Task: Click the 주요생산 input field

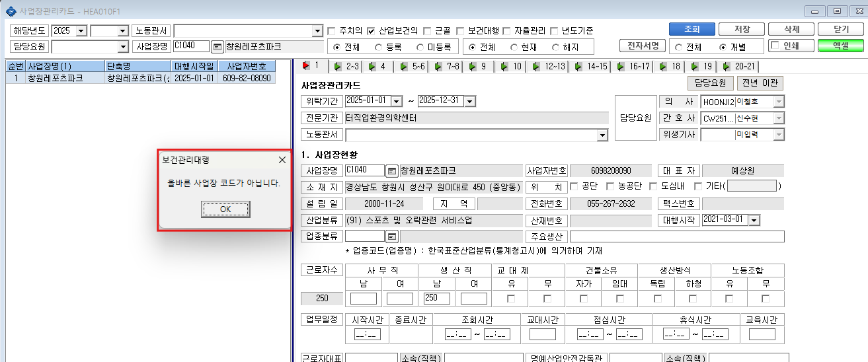Action: (x=677, y=236)
